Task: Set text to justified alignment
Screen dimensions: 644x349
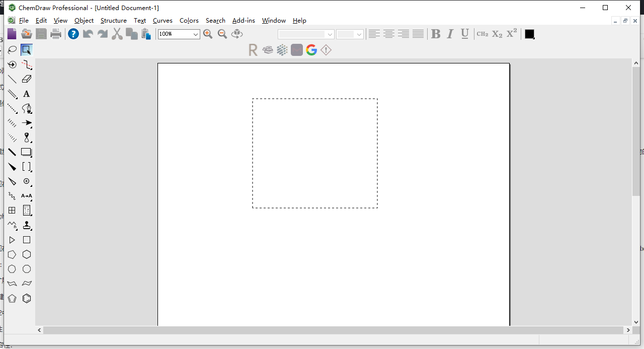Action: click(x=418, y=34)
